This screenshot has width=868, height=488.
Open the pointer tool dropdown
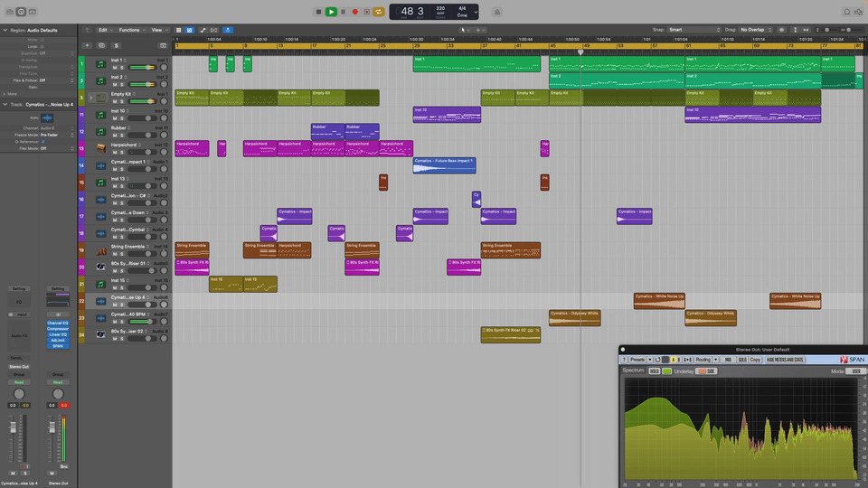click(x=465, y=30)
